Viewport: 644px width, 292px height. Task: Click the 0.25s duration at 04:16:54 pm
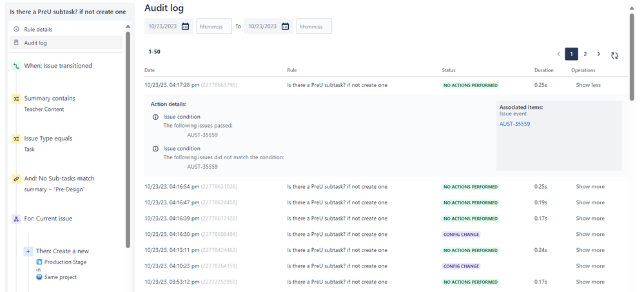[540, 187]
